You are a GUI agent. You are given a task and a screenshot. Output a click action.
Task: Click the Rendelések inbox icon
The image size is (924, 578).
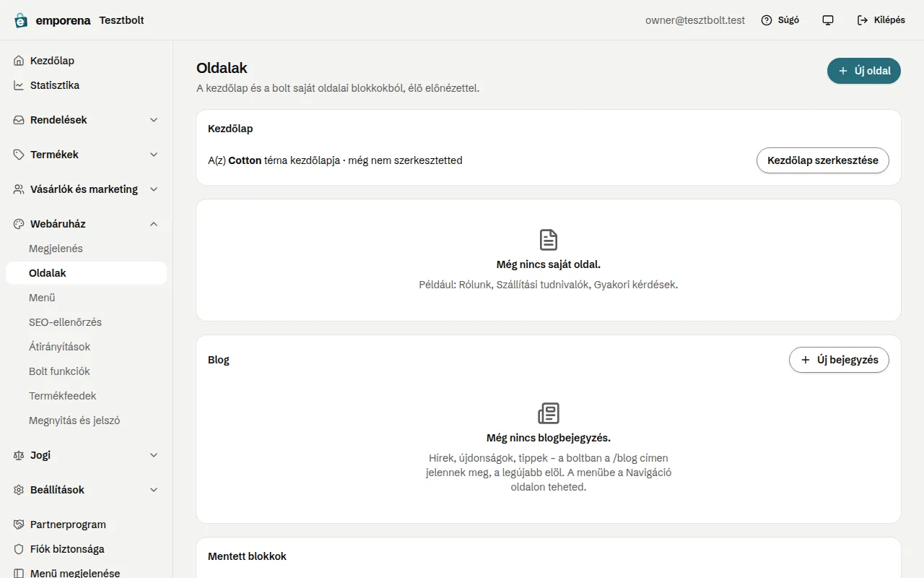click(x=19, y=120)
